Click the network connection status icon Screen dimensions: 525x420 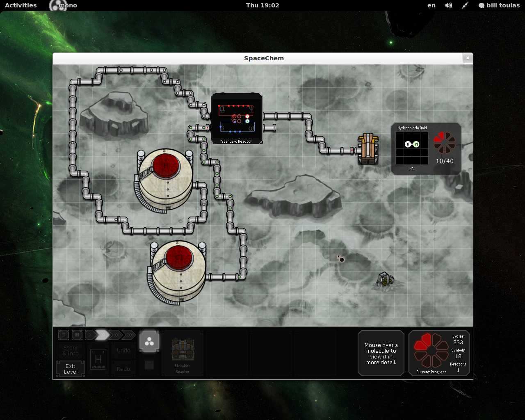click(465, 5)
